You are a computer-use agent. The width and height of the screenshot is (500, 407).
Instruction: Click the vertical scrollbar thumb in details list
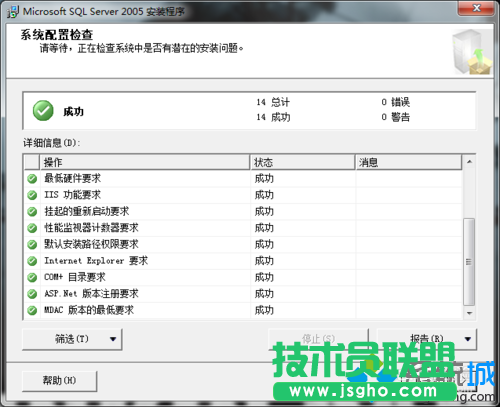pos(469,262)
